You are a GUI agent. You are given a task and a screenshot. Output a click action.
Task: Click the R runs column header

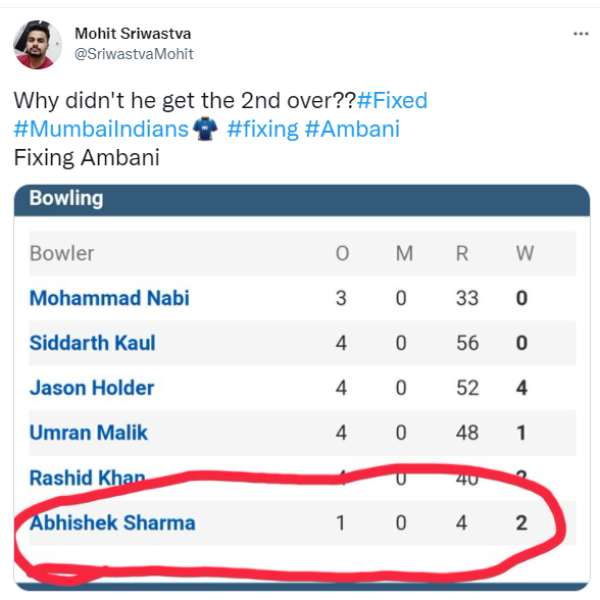(x=462, y=253)
